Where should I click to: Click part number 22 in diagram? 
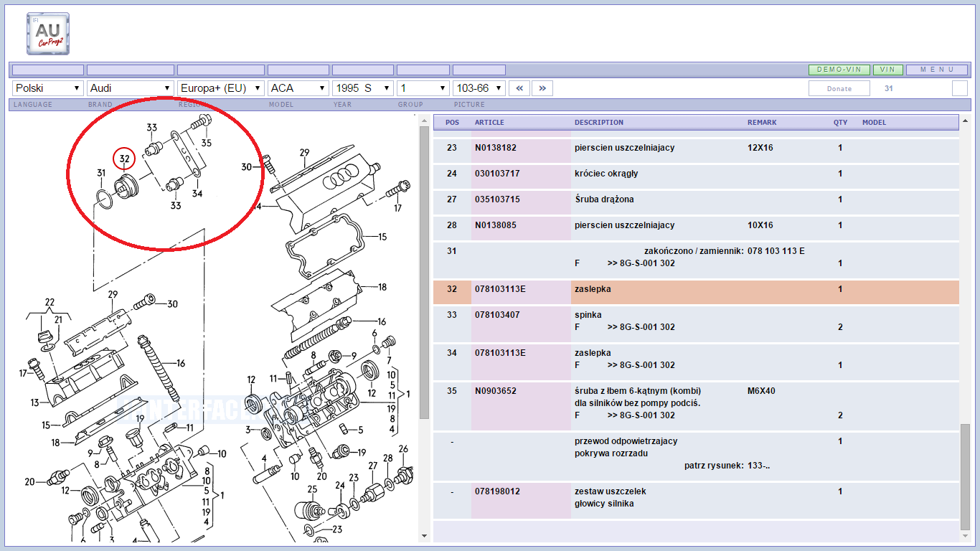tap(50, 302)
